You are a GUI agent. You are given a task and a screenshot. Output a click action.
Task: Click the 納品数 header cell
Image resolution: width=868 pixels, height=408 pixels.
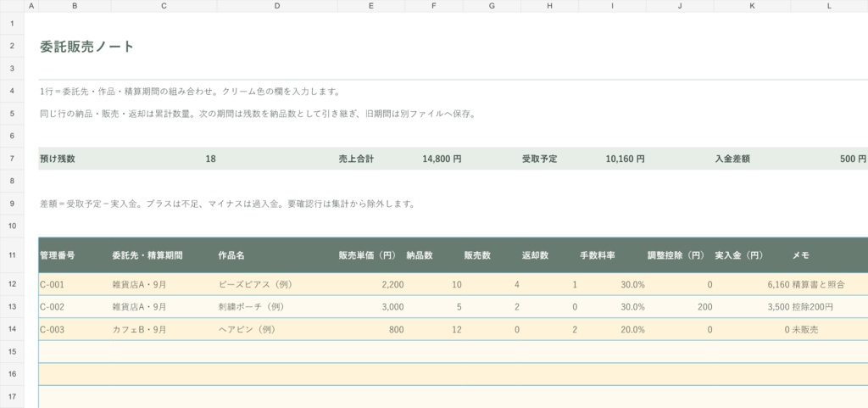click(433, 255)
